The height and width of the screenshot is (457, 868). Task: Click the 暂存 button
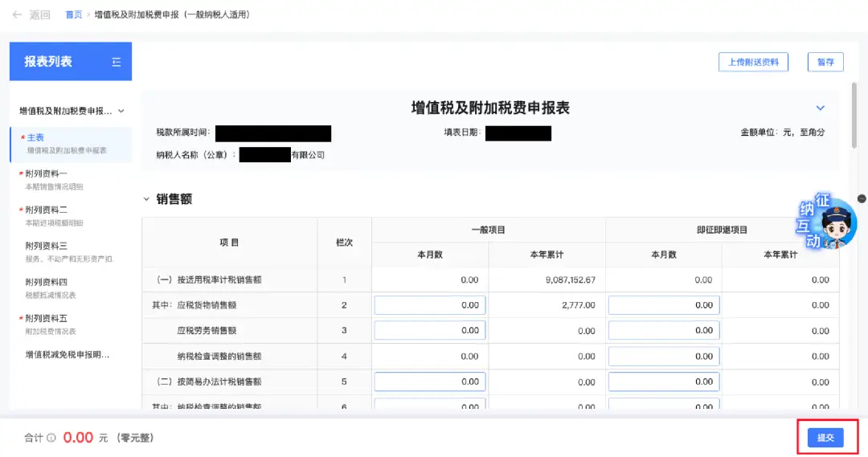click(x=825, y=62)
